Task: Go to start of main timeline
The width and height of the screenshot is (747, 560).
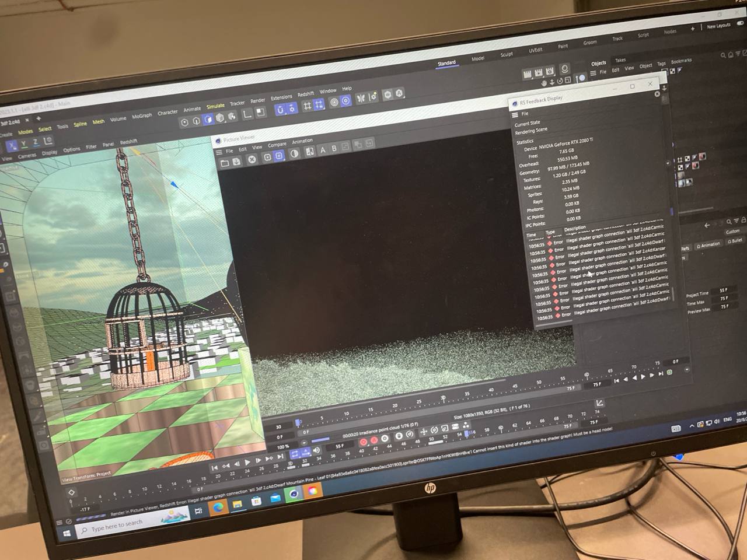Action: coord(214,467)
